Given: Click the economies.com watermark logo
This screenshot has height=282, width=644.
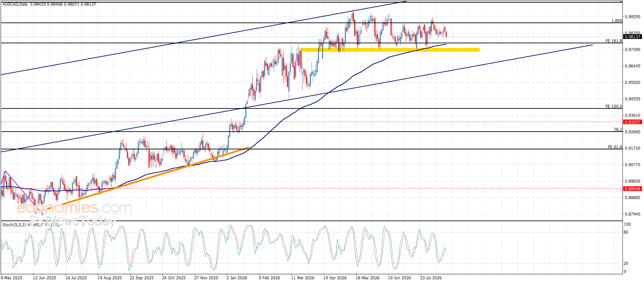Looking at the screenshot, I should [x=74, y=208].
